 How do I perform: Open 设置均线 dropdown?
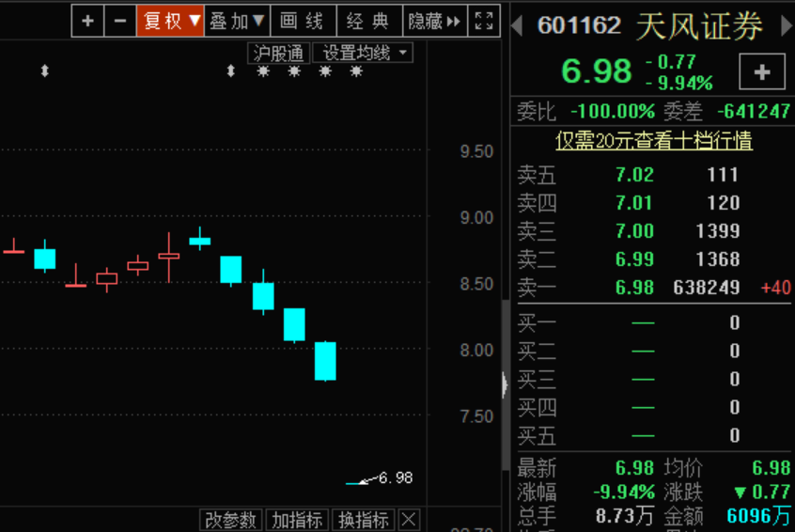tap(363, 53)
